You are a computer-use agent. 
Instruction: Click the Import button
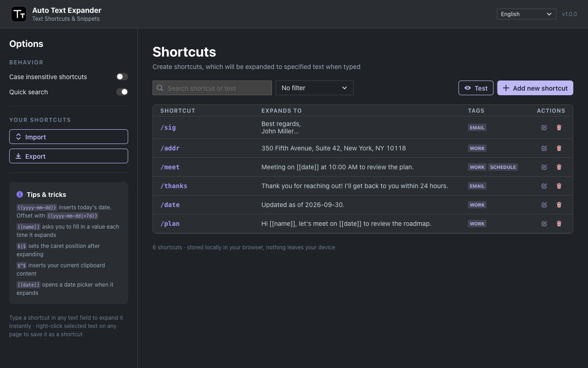point(68,137)
